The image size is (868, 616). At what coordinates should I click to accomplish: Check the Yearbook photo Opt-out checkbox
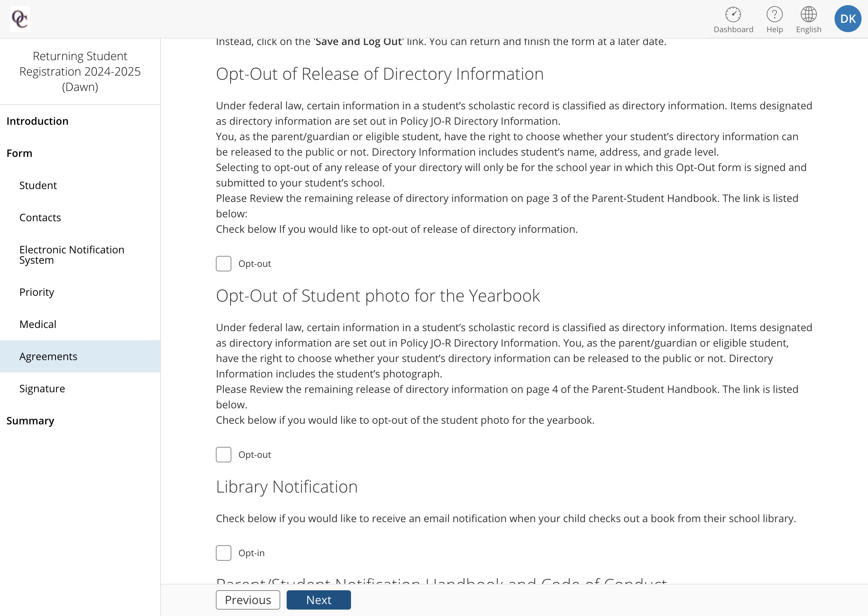coord(224,454)
